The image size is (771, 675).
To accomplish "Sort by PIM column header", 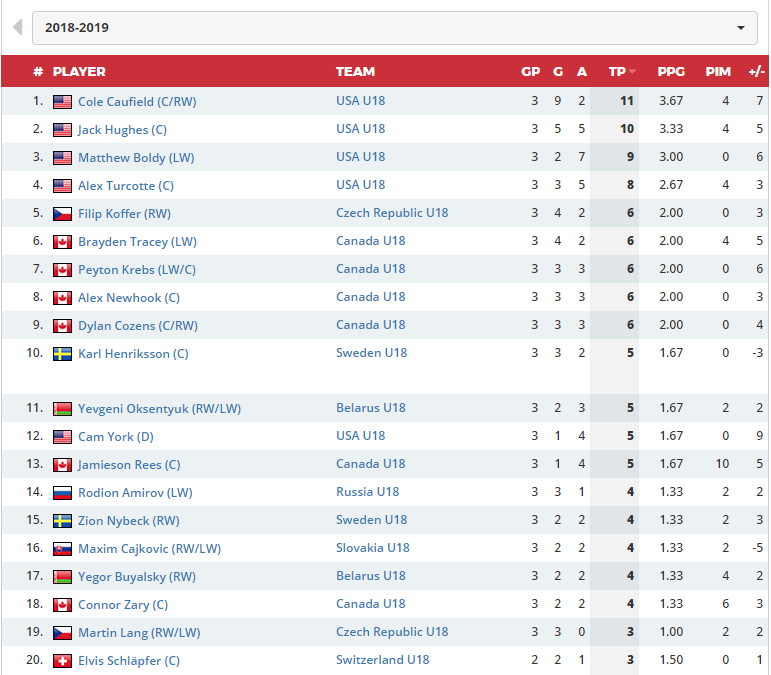I will pos(718,72).
